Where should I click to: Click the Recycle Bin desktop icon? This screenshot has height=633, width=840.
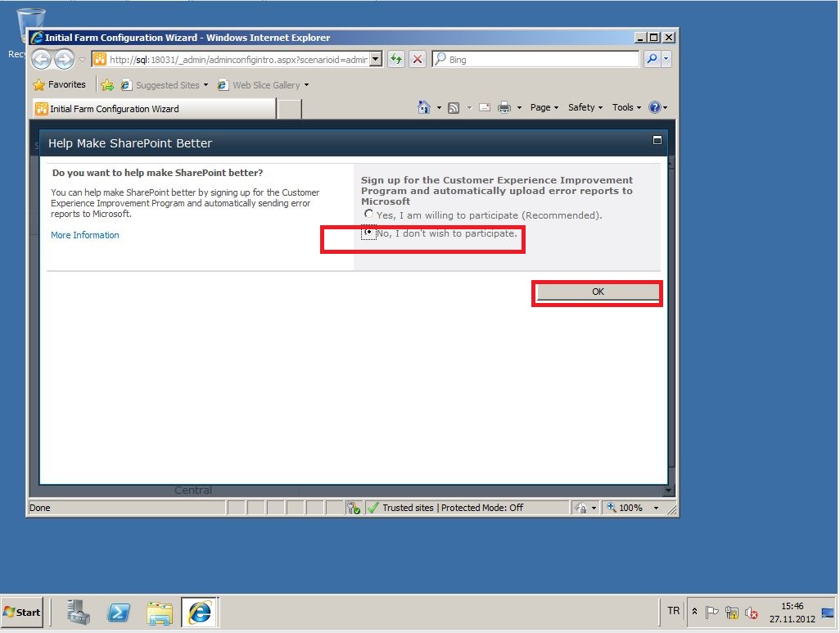click(29, 32)
